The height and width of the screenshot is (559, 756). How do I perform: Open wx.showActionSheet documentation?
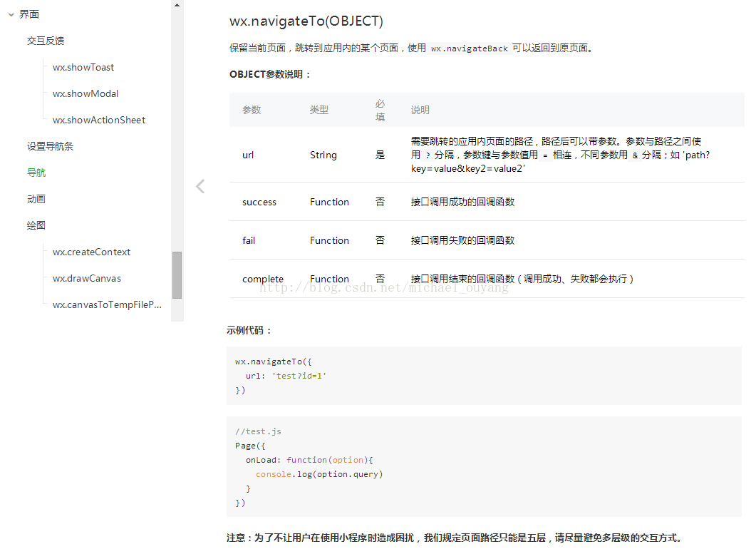pyautogui.click(x=99, y=120)
